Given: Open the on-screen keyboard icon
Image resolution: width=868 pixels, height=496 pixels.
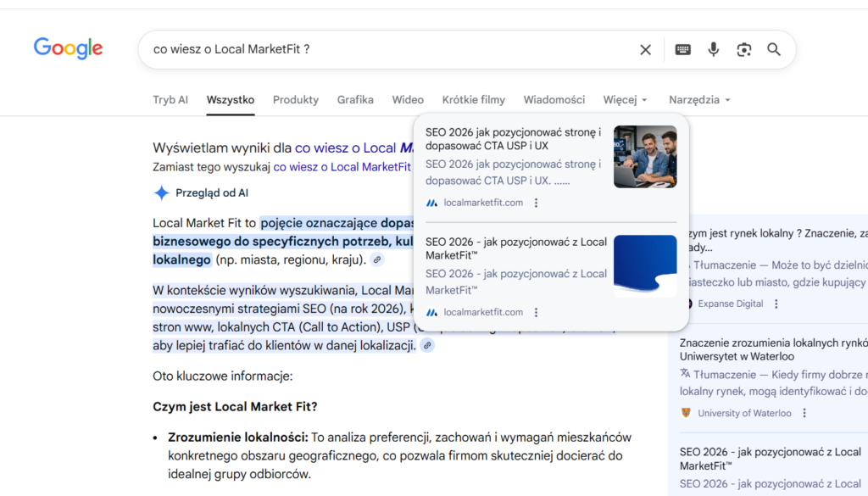Looking at the screenshot, I should click(x=682, y=49).
